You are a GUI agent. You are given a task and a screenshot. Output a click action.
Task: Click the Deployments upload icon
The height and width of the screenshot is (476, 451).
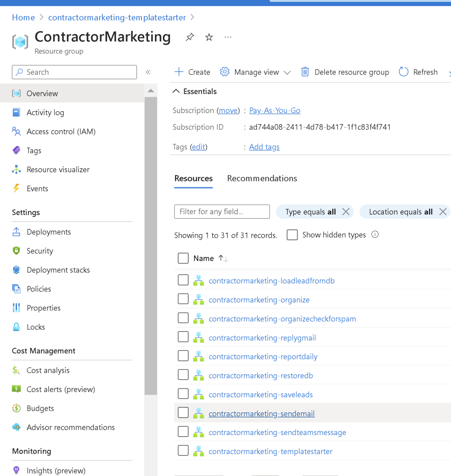click(x=16, y=232)
